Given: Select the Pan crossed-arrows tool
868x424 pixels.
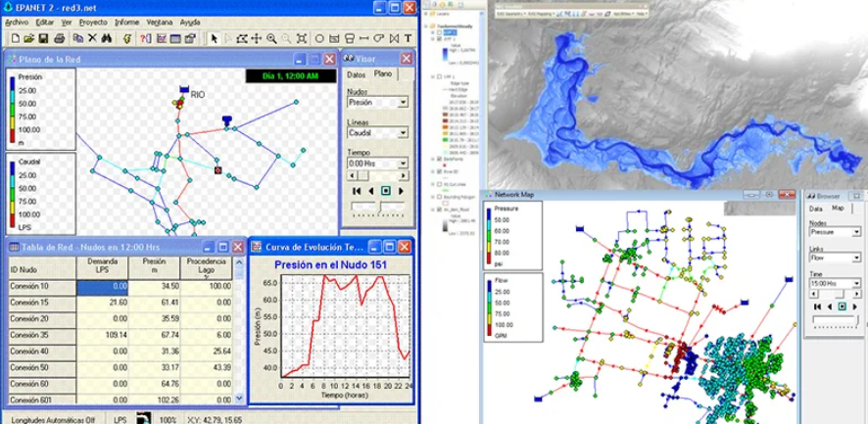Looking at the screenshot, I should [x=257, y=38].
